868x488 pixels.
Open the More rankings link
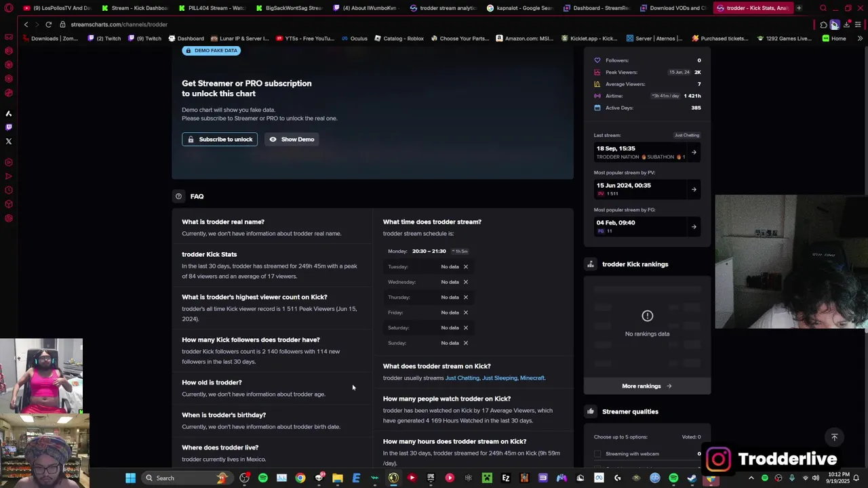[x=647, y=386]
